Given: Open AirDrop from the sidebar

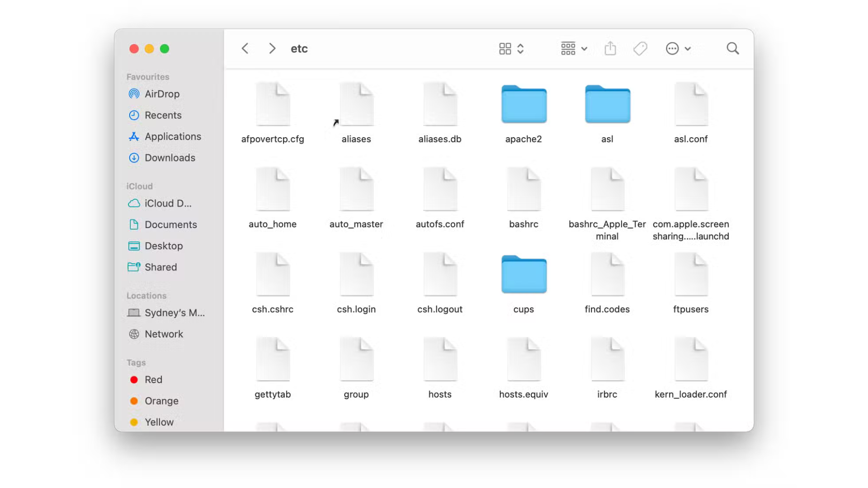Looking at the screenshot, I should point(163,94).
